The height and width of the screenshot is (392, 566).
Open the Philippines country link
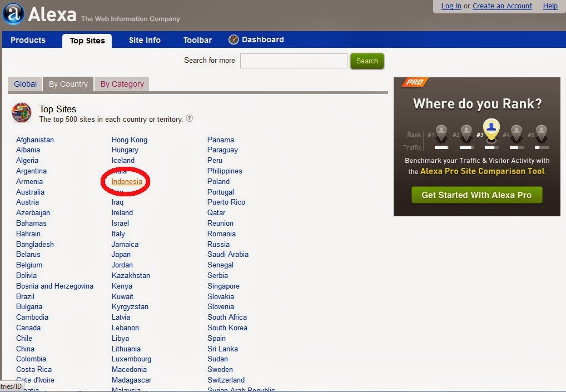225,171
